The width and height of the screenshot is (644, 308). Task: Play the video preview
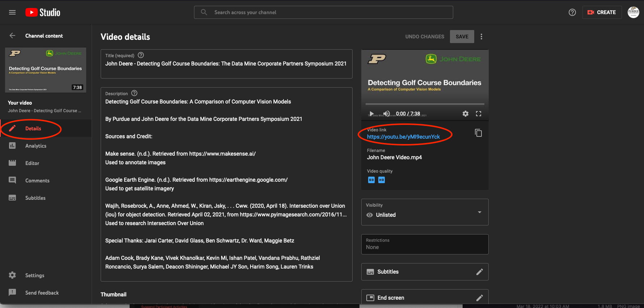(371, 114)
